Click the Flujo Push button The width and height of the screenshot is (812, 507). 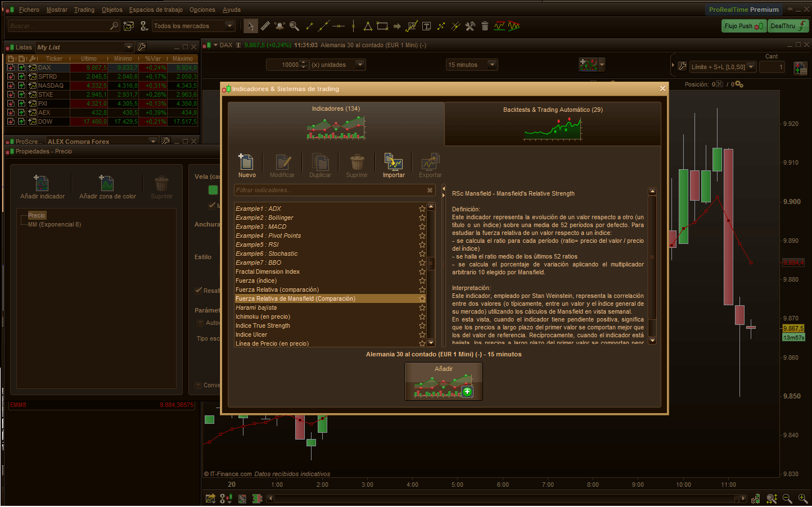tap(744, 26)
